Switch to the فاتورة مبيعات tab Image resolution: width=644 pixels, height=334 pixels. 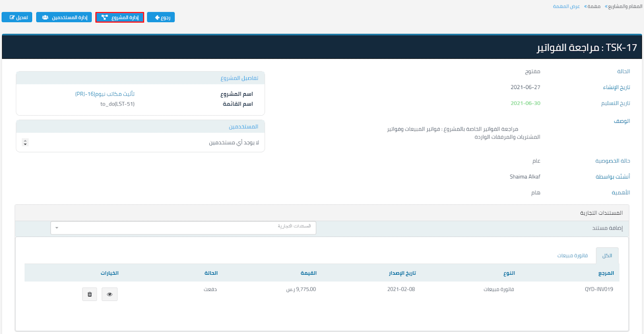(572, 255)
